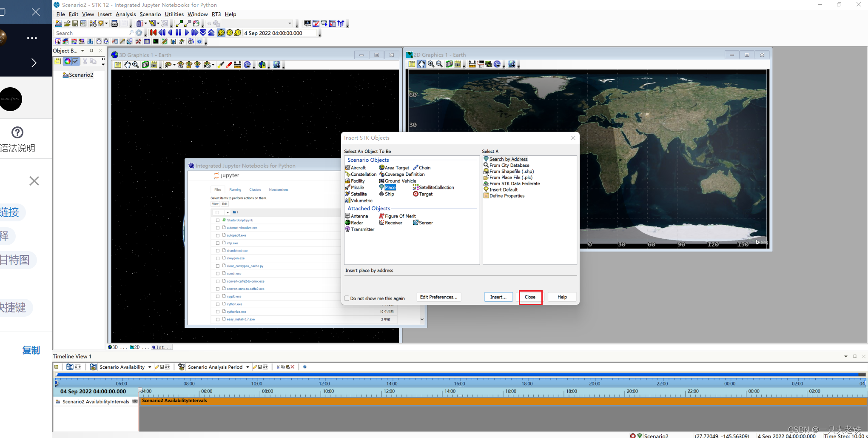The height and width of the screenshot is (438, 868).
Task: Click the zoom magnifier in 3D Graphics toolbar
Action: tap(136, 65)
